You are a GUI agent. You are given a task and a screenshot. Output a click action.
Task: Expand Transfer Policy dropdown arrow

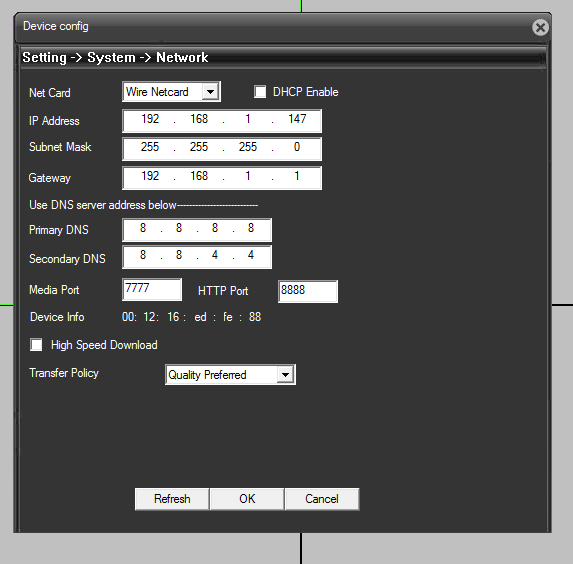point(285,375)
